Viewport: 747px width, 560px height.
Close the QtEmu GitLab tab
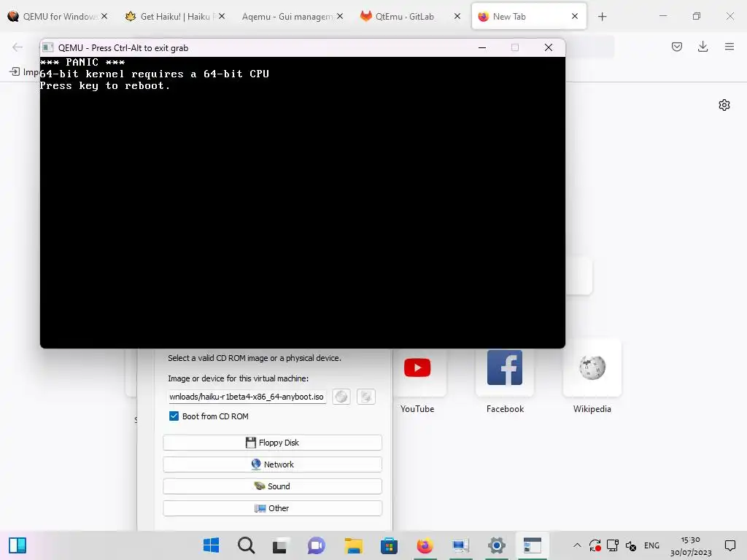click(457, 16)
